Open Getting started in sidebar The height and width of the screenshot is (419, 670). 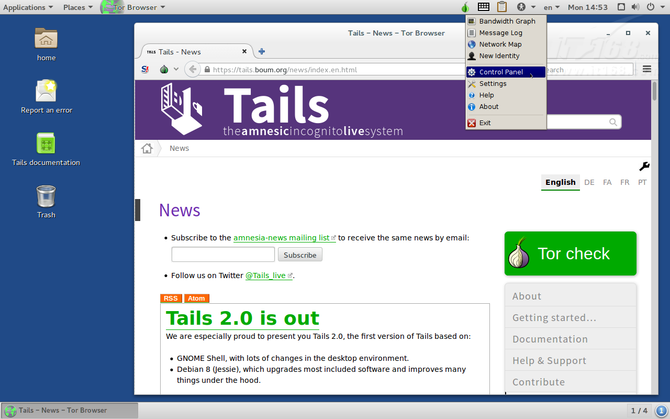[x=570, y=317]
